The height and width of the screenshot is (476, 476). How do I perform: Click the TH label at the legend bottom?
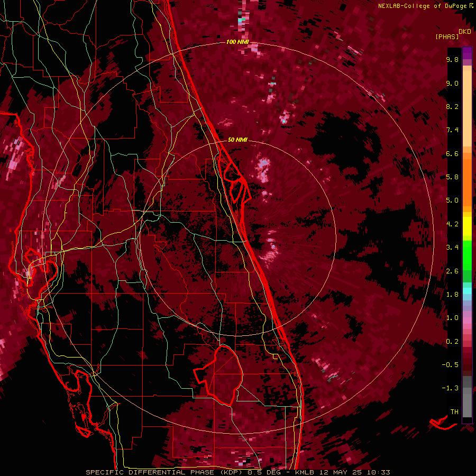[x=454, y=412]
